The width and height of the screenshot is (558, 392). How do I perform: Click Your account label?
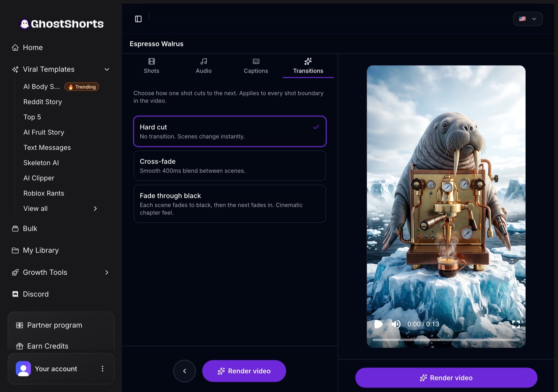[x=56, y=369]
